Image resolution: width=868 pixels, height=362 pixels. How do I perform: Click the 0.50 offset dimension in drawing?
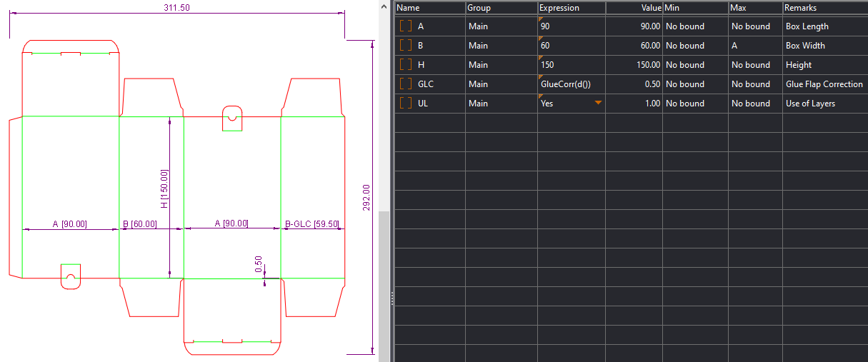[259, 263]
